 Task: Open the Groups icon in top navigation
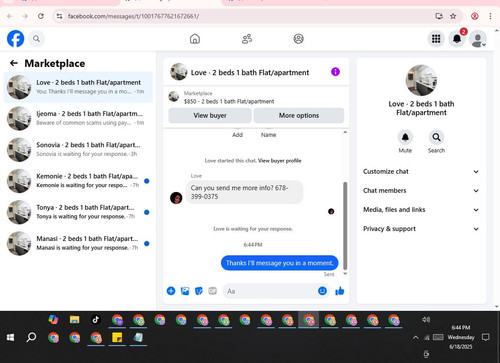(x=298, y=39)
